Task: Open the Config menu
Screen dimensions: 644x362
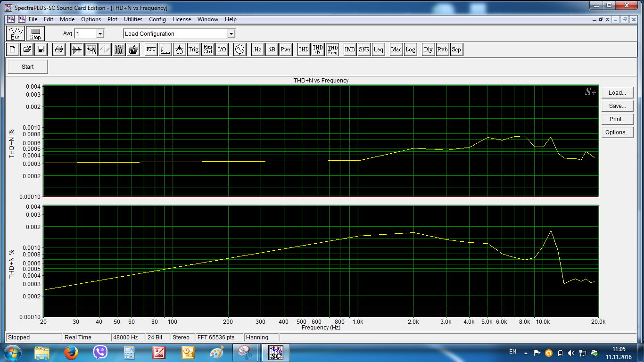Action: point(157,19)
